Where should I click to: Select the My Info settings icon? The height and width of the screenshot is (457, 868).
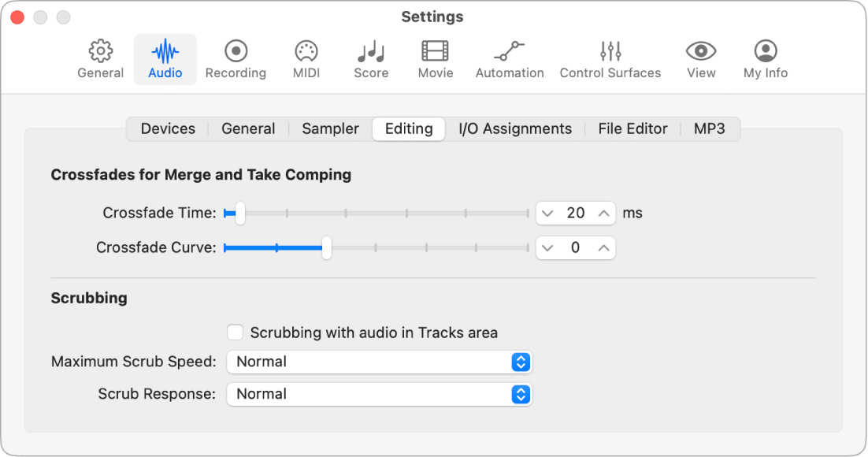coord(765,59)
